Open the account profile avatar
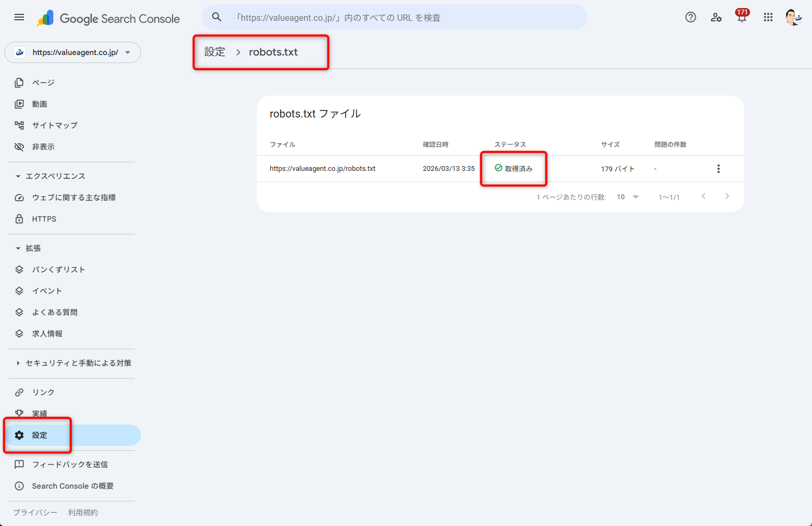This screenshot has height=526, width=812. [x=793, y=17]
